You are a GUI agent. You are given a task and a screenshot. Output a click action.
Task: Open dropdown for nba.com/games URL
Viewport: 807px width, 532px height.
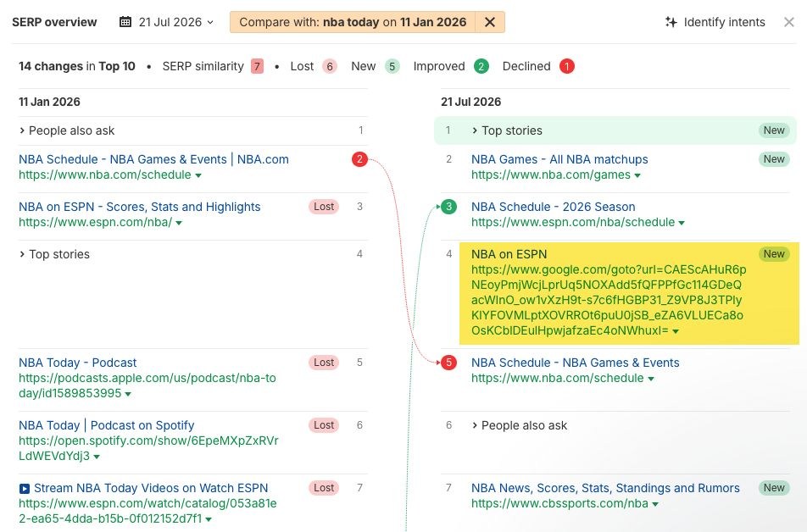(x=637, y=175)
